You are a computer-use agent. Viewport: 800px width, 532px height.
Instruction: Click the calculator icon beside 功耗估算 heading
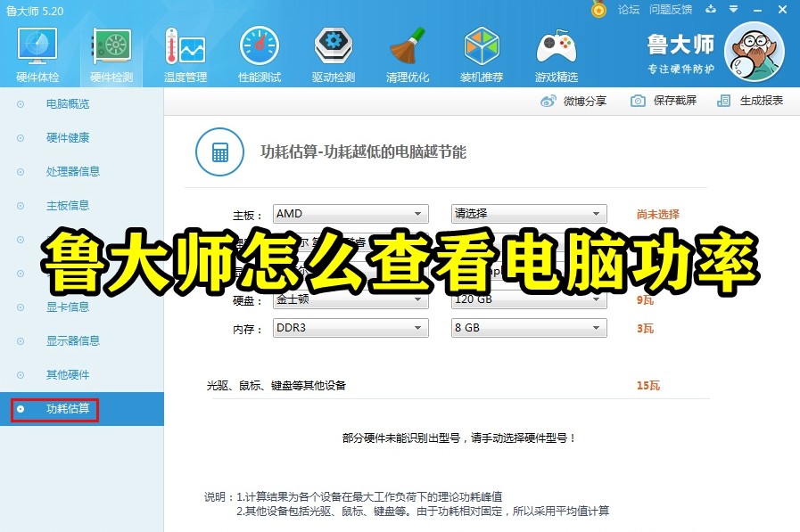[220, 151]
